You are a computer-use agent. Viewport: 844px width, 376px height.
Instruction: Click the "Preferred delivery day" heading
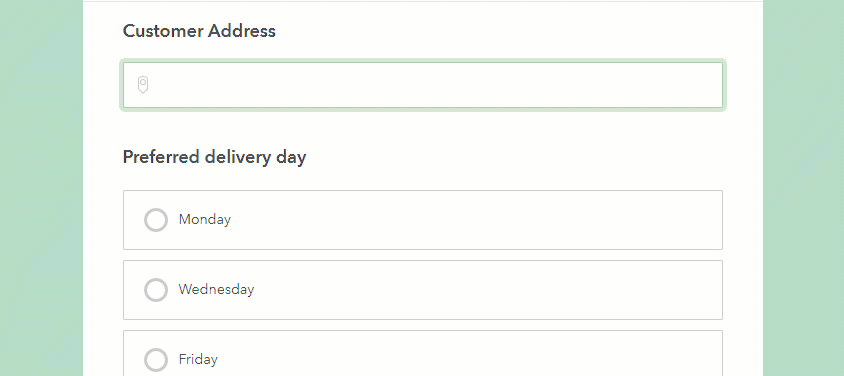click(214, 158)
